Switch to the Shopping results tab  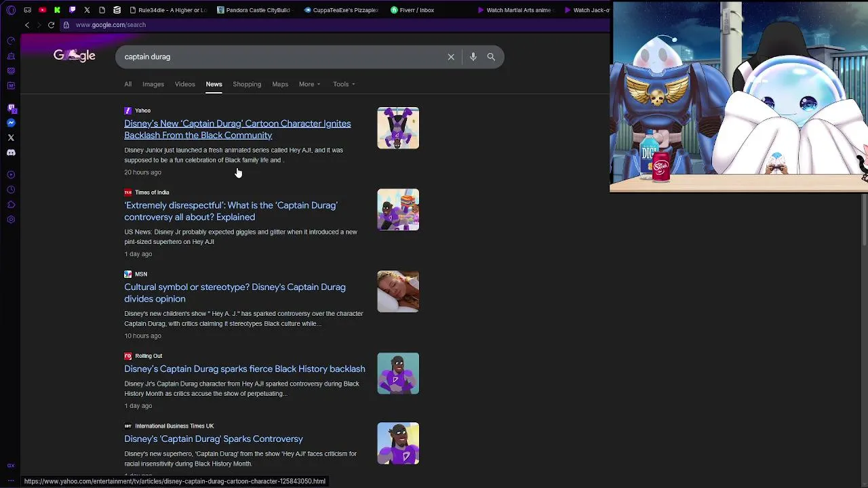[247, 84]
